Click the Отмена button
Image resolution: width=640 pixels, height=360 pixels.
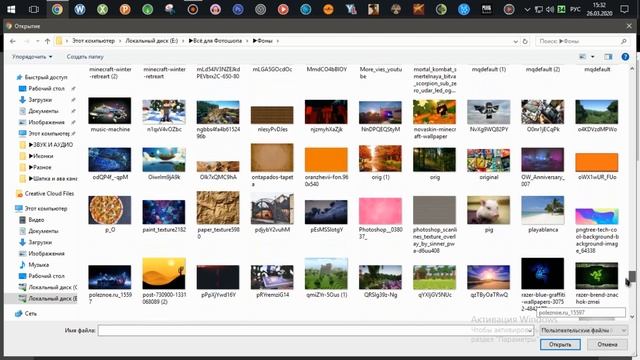coord(607,344)
